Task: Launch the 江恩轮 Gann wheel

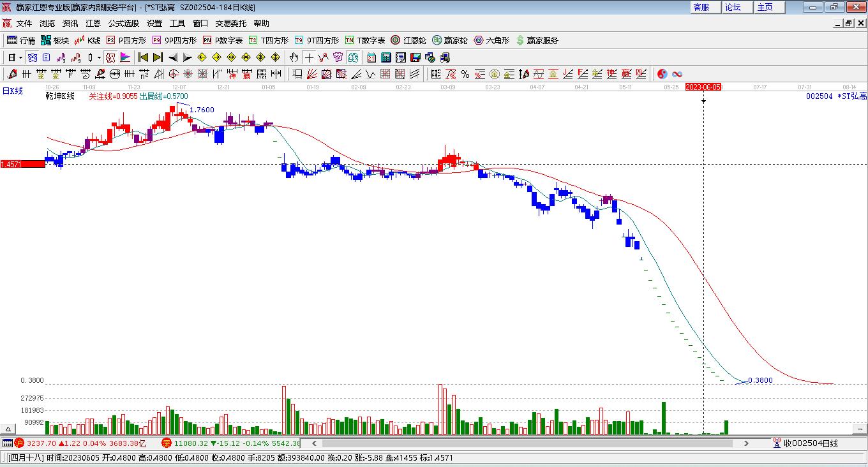Action: (x=408, y=40)
